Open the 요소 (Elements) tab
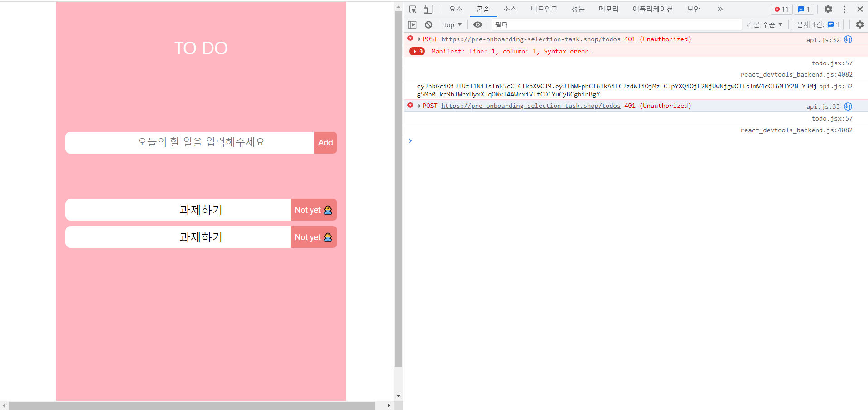The height and width of the screenshot is (410, 868). pyautogui.click(x=456, y=9)
